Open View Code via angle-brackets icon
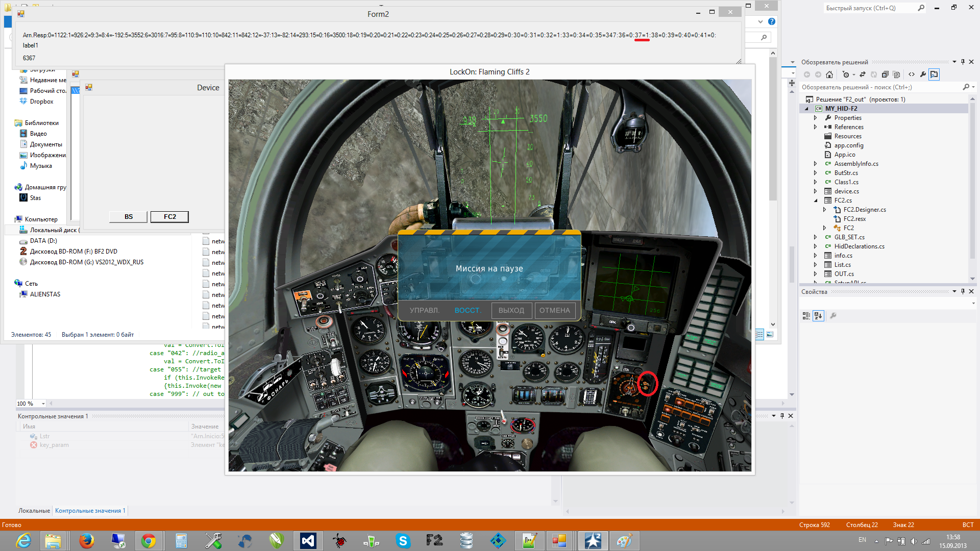 pyautogui.click(x=912, y=74)
